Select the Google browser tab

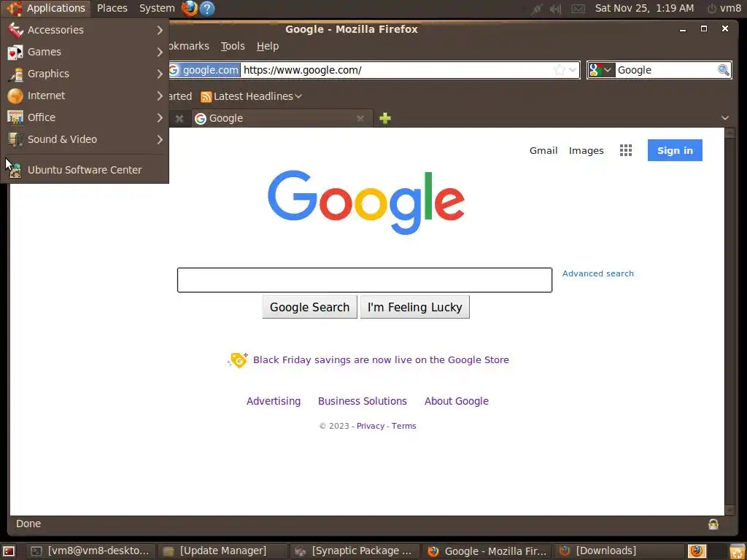tap(281, 118)
